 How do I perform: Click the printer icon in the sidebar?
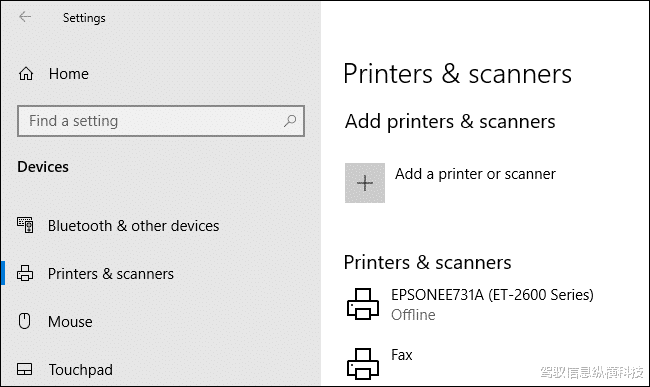coord(25,273)
